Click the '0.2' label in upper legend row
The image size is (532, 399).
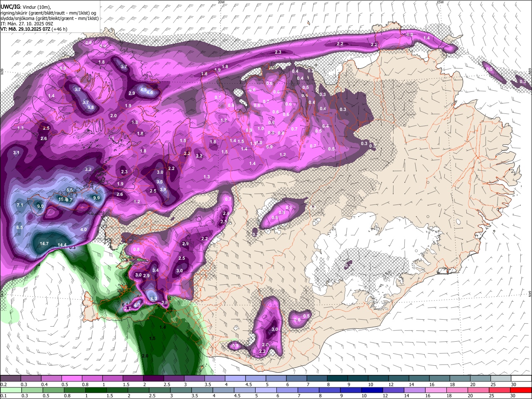click(3, 384)
